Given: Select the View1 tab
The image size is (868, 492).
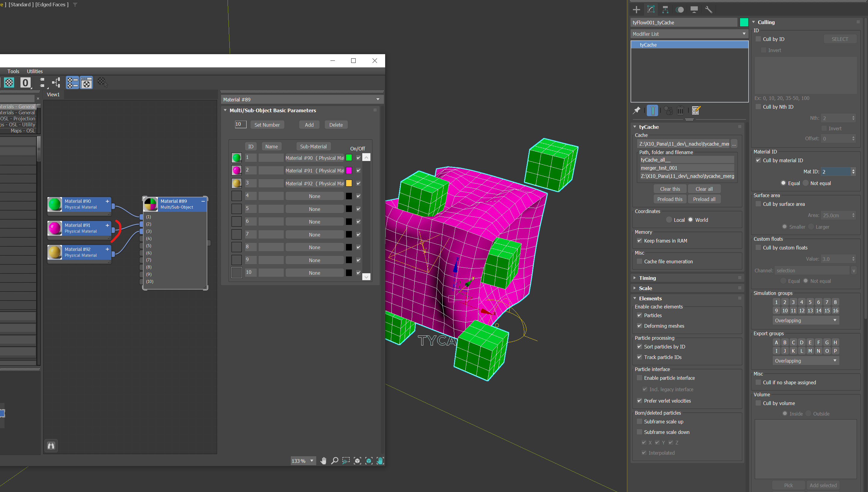Looking at the screenshot, I should click(53, 94).
